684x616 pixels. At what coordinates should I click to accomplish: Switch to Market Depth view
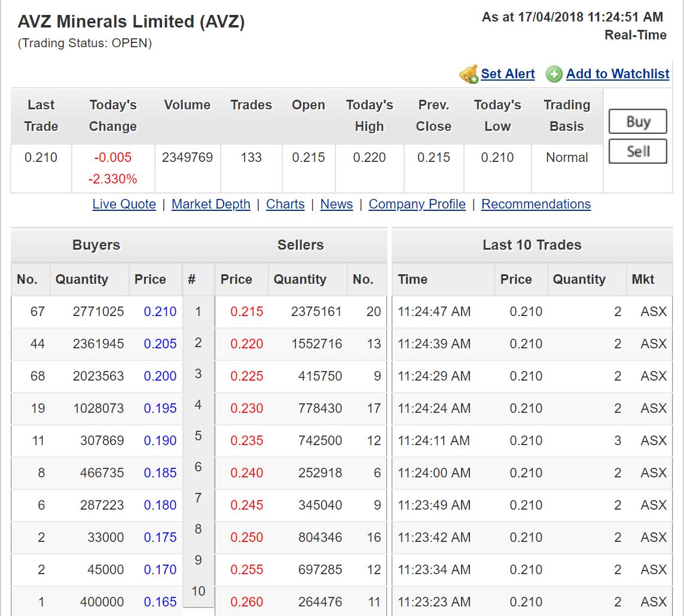point(210,204)
